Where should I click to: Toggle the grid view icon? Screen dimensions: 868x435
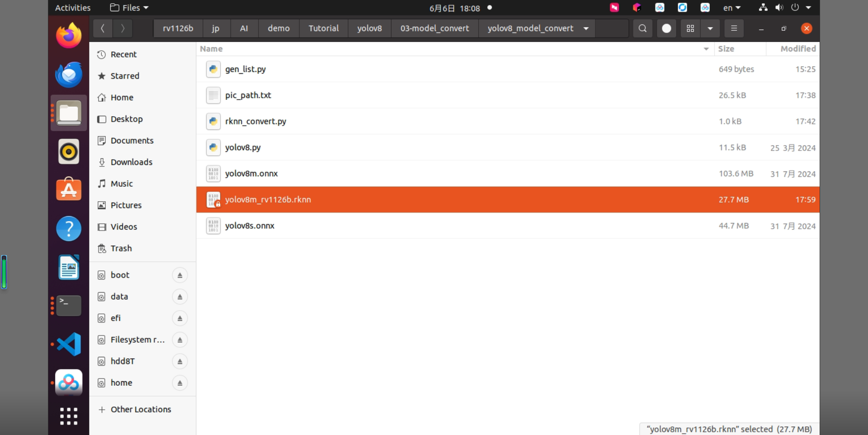pos(690,28)
